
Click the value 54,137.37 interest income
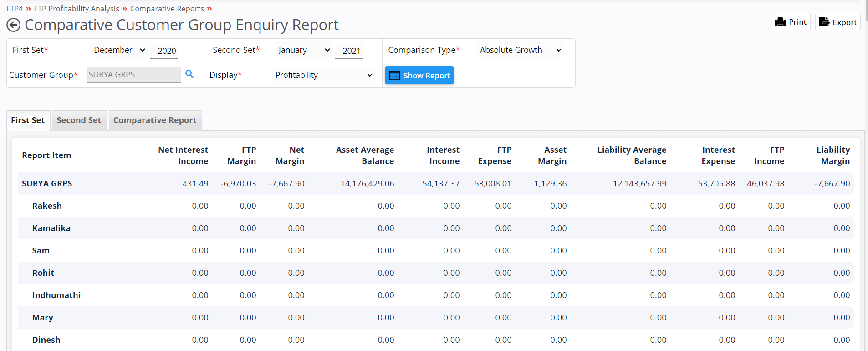click(441, 184)
